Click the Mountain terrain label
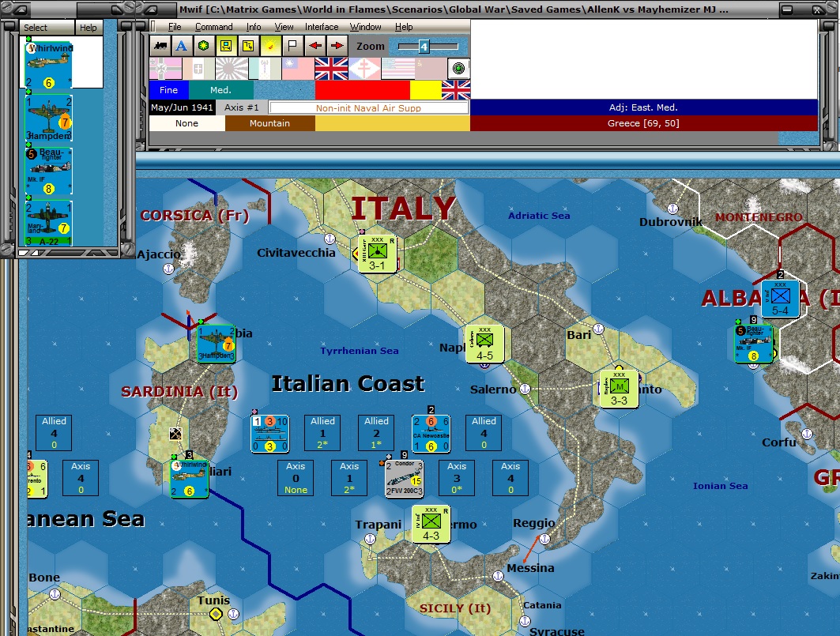 pyautogui.click(x=269, y=123)
